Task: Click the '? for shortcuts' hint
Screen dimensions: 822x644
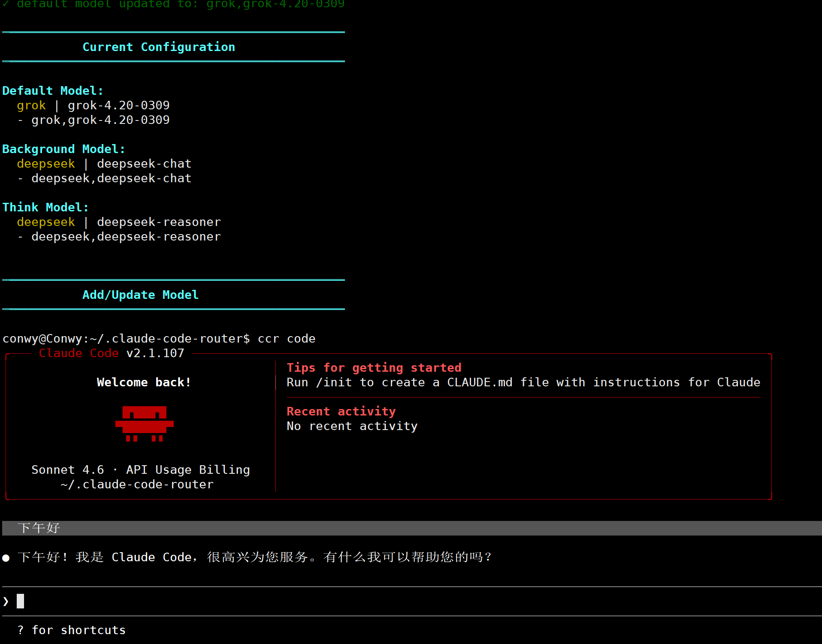Action: coord(72,630)
